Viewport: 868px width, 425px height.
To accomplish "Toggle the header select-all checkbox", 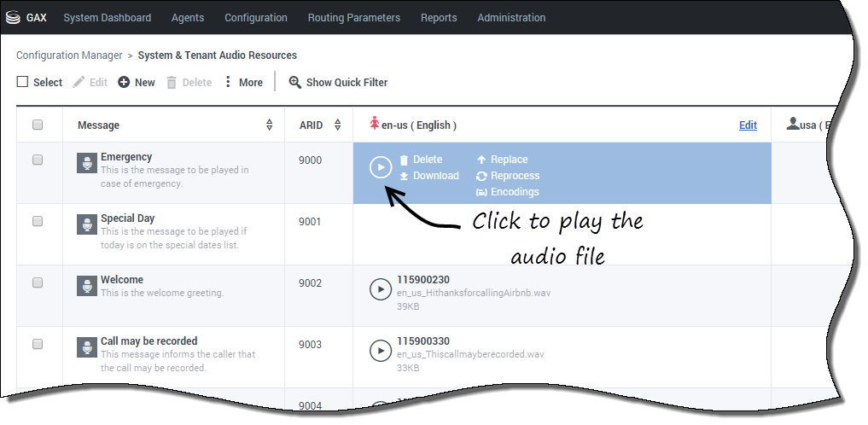I will click(38, 125).
